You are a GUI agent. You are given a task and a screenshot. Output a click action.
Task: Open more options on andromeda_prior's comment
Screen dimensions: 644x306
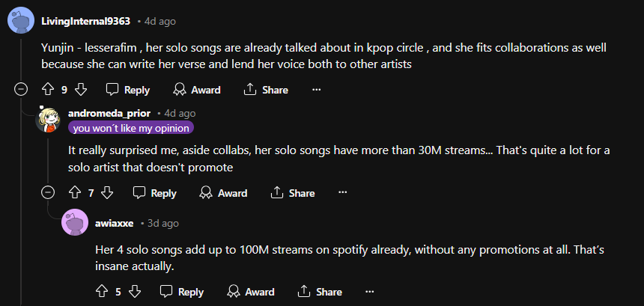click(x=343, y=193)
